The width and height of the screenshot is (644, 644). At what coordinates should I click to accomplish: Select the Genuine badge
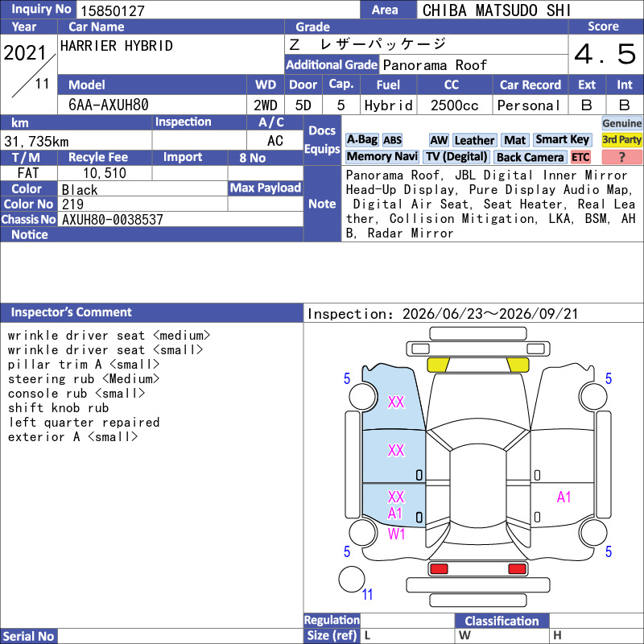click(x=621, y=123)
